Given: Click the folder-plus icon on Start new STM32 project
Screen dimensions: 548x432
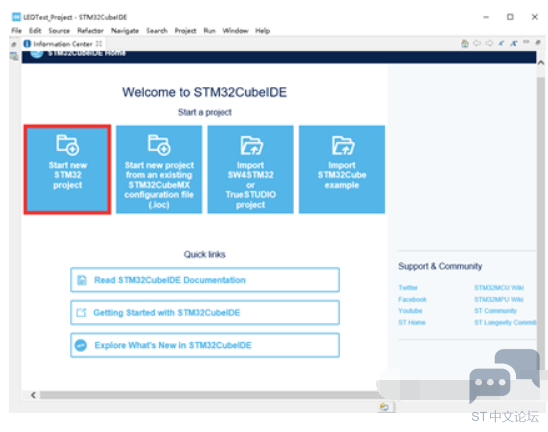Looking at the screenshot, I should pos(68,145).
